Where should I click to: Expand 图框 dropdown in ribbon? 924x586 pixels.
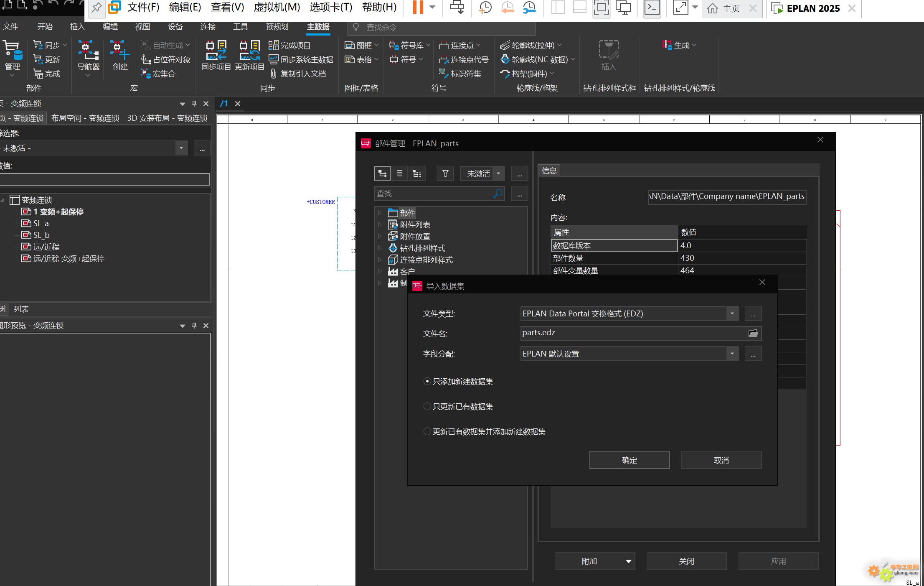coord(376,45)
